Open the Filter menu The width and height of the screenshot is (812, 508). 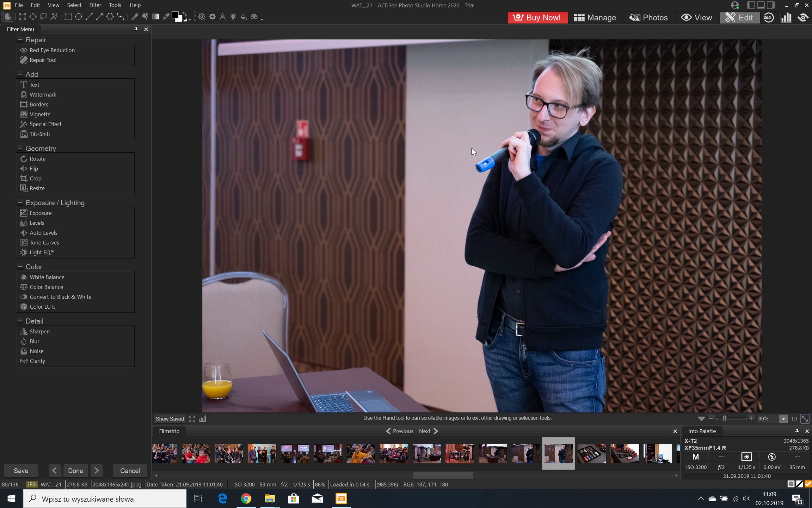95,5
